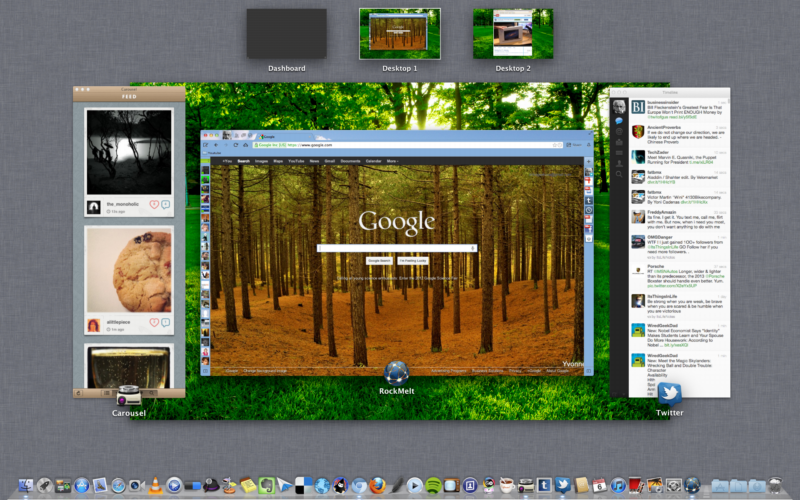Click AncientProverbs avatar in Twitter
800x500 pixels.
(638, 132)
